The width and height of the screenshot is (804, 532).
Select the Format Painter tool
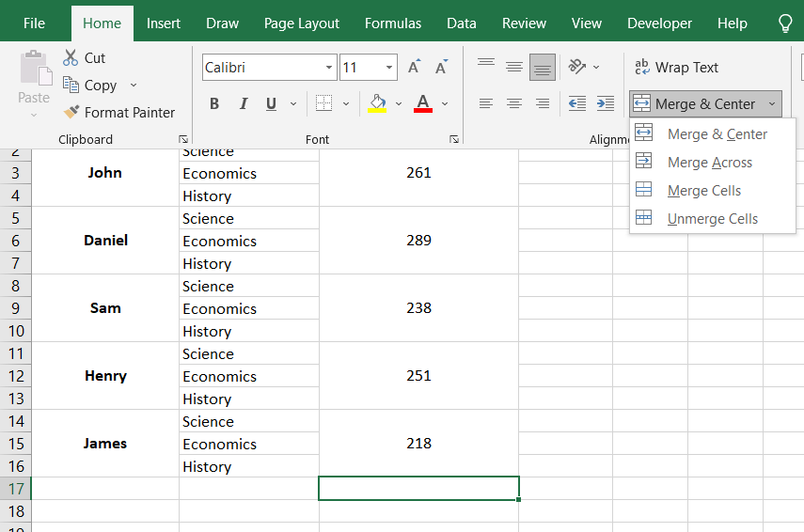click(x=118, y=112)
